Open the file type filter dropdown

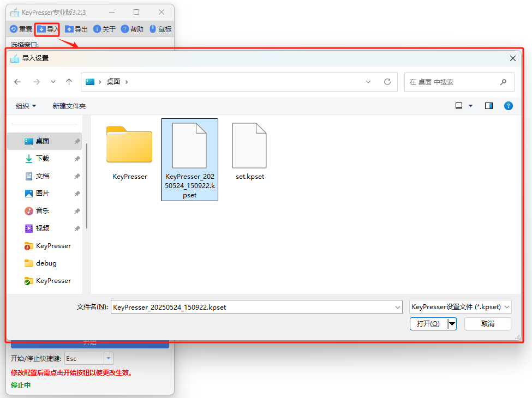[x=461, y=307]
